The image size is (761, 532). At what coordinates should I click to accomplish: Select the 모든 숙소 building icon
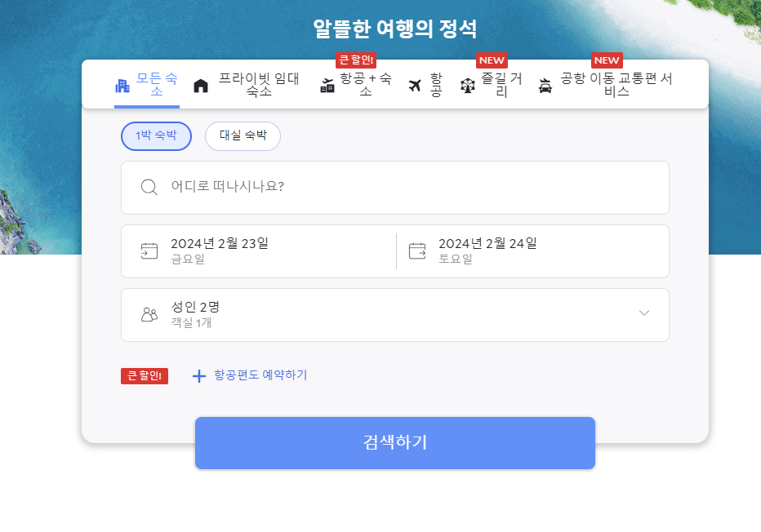click(x=121, y=84)
